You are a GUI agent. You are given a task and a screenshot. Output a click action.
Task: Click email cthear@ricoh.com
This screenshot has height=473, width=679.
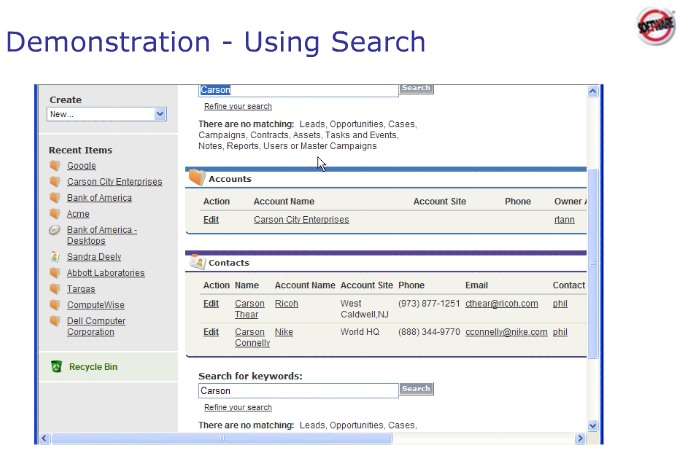pyautogui.click(x=501, y=304)
